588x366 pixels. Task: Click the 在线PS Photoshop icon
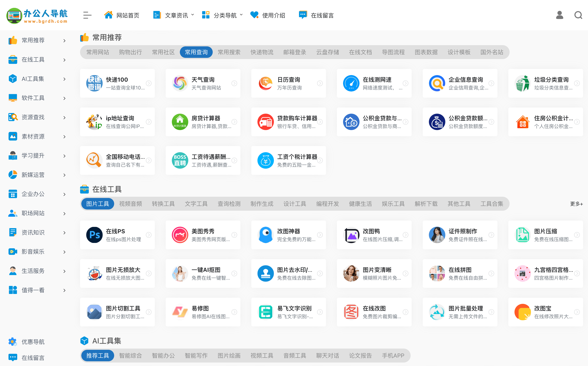click(x=94, y=234)
